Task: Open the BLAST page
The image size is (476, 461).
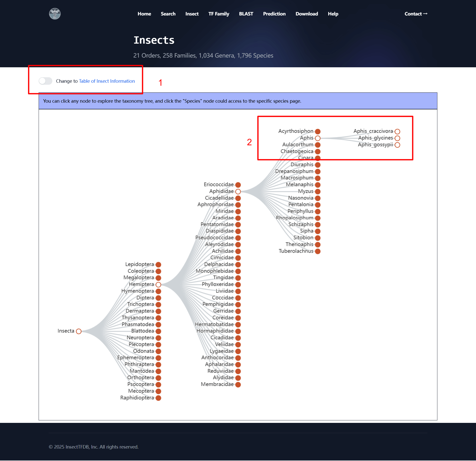Action: coord(246,14)
